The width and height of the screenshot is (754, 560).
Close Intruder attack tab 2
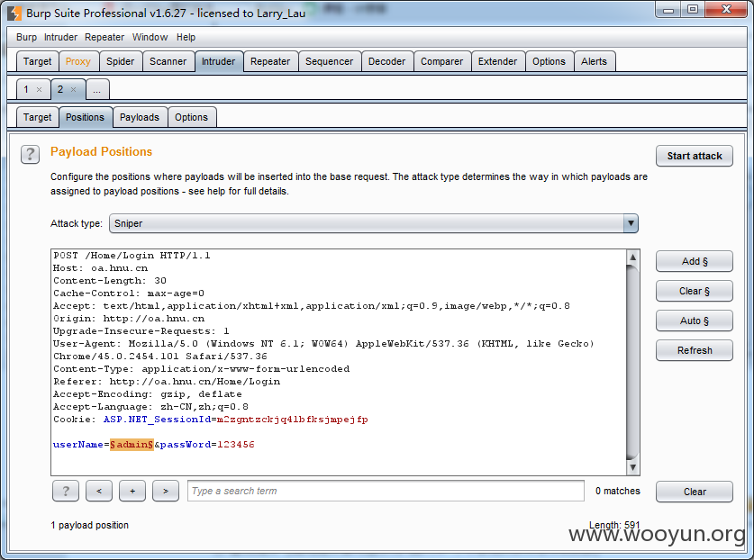(74, 89)
